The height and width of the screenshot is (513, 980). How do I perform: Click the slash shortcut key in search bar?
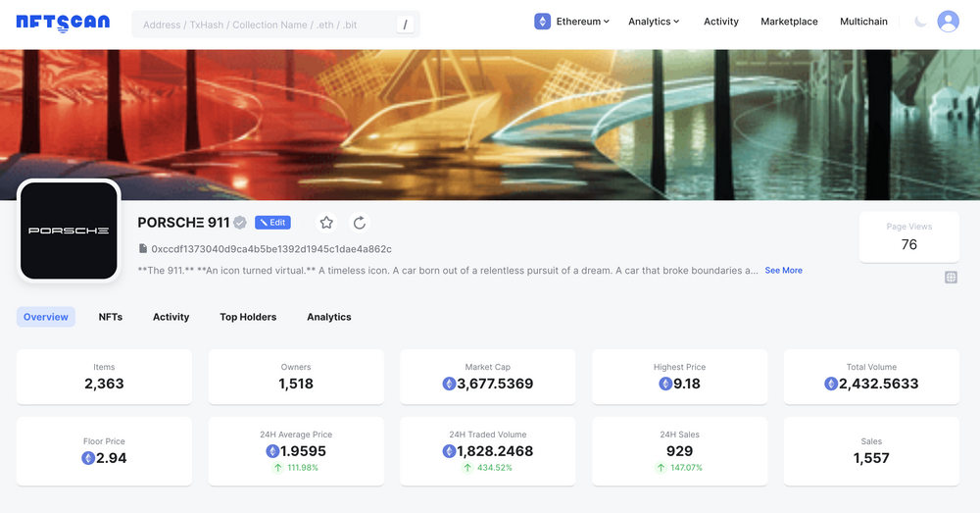405,25
